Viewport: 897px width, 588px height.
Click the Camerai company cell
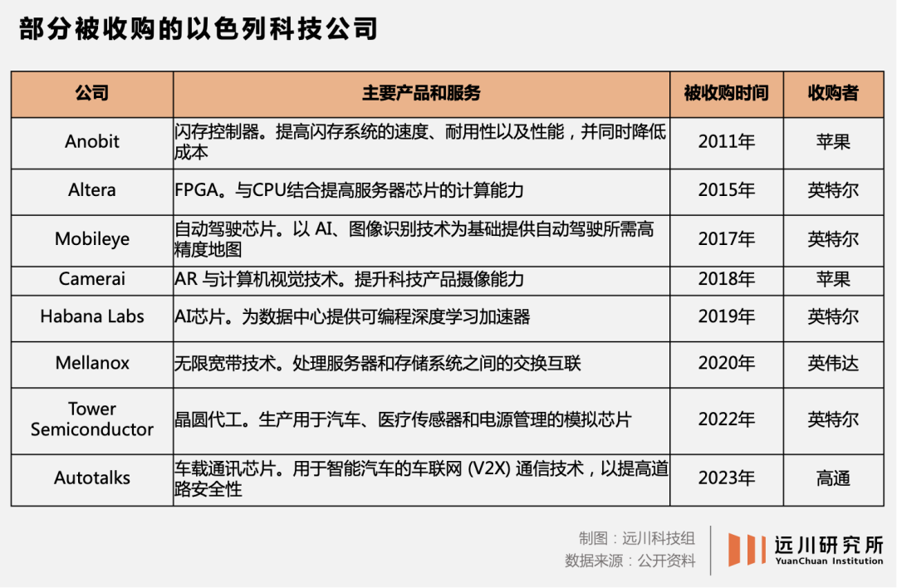[92, 279]
